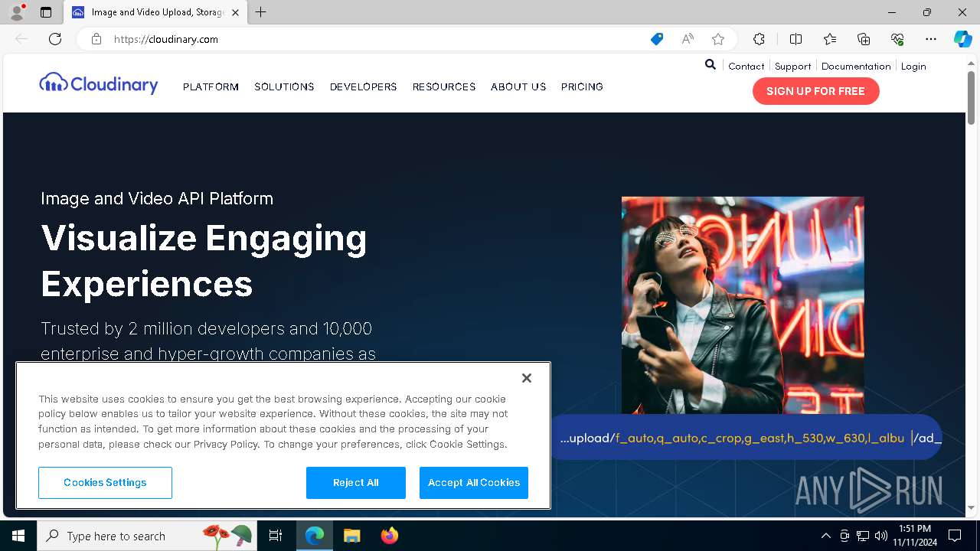
Task: View site information lock icon
Action: pos(96,39)
